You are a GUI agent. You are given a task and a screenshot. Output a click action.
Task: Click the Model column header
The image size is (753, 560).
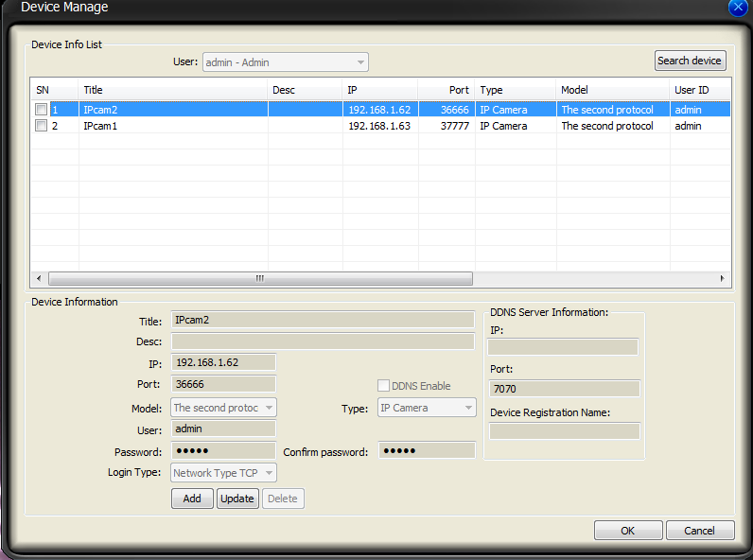(x=613, y=90)
